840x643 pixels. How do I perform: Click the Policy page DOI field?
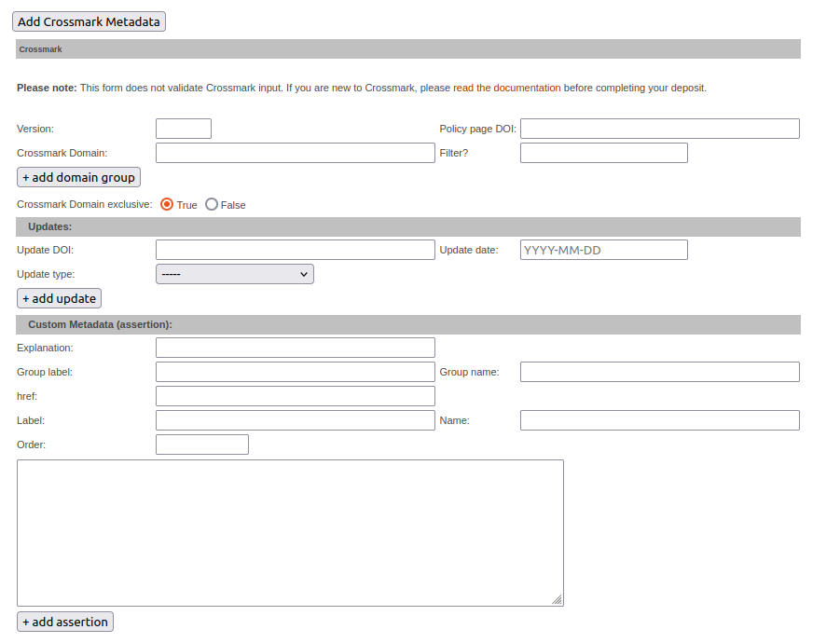pyautogui.click(x=659, y=128)
